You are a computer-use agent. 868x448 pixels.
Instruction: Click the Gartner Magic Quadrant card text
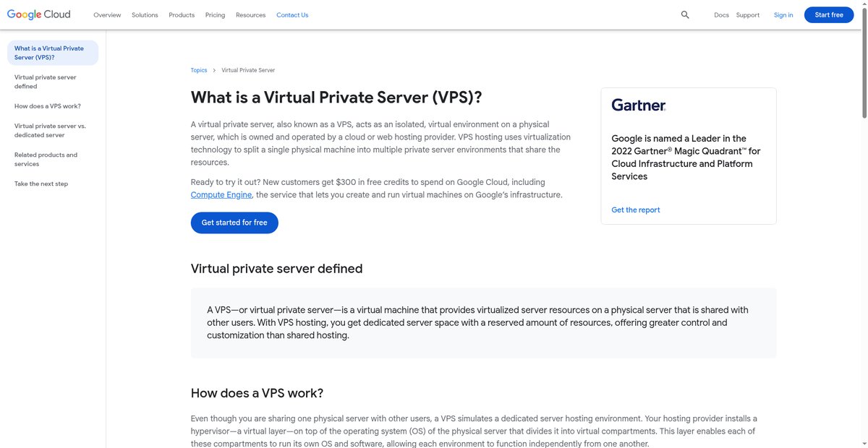tap(686, 158)
